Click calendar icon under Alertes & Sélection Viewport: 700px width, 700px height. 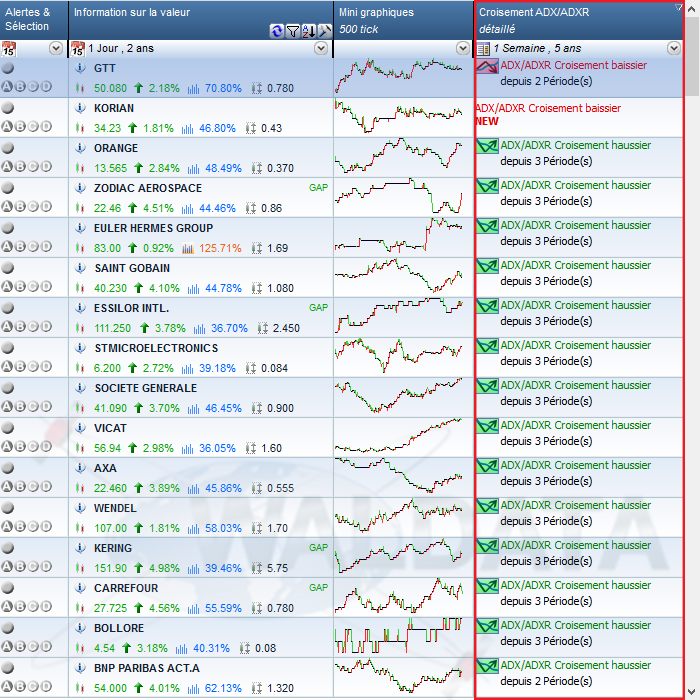[x=8, y=48]
